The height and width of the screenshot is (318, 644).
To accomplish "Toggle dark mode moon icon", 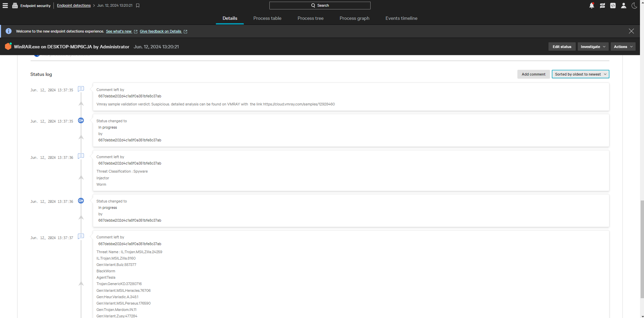I will tap(634, 5).
